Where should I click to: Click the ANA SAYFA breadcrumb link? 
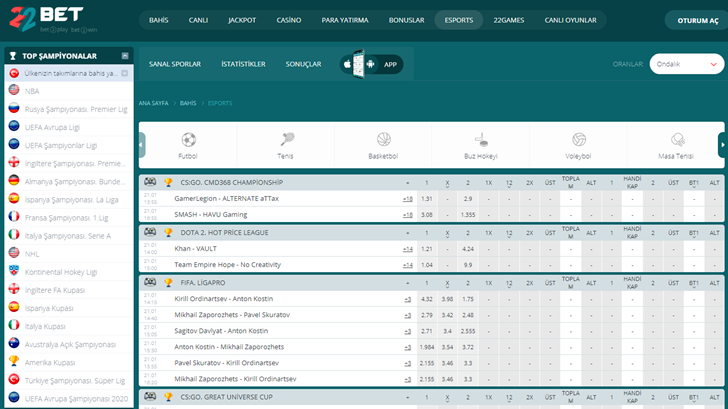click(x=153, y=103)
